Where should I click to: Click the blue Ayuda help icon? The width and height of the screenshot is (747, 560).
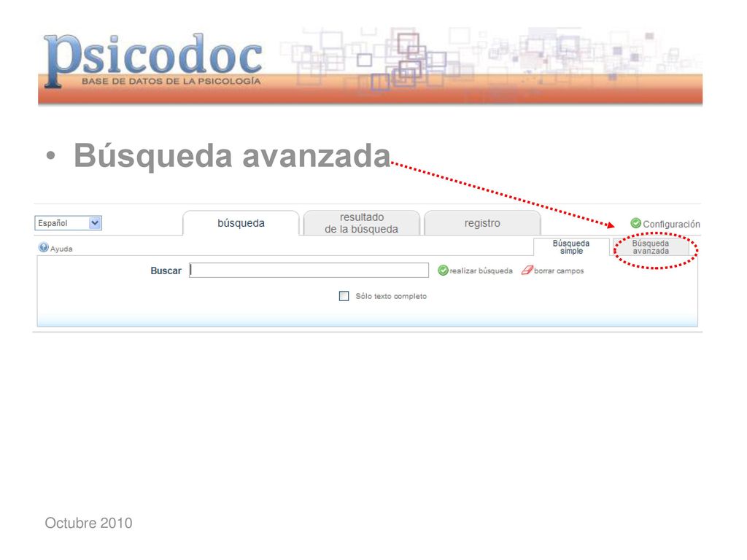tap(43, 248)
